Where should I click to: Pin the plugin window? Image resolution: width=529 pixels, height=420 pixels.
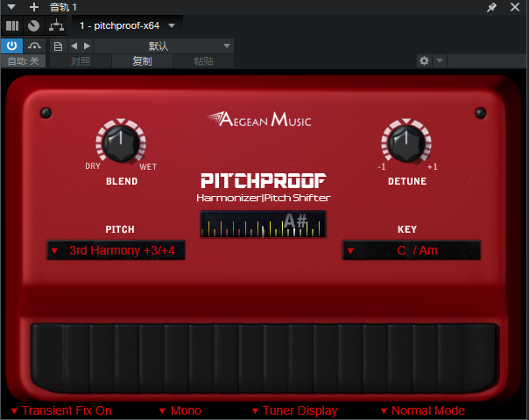(492, 7)
